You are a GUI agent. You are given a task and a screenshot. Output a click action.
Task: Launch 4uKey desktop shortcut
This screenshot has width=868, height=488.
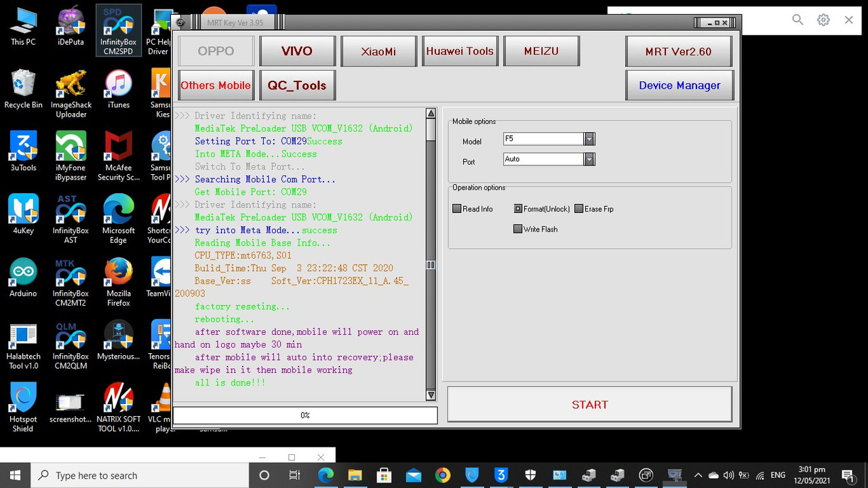(23, 214)
